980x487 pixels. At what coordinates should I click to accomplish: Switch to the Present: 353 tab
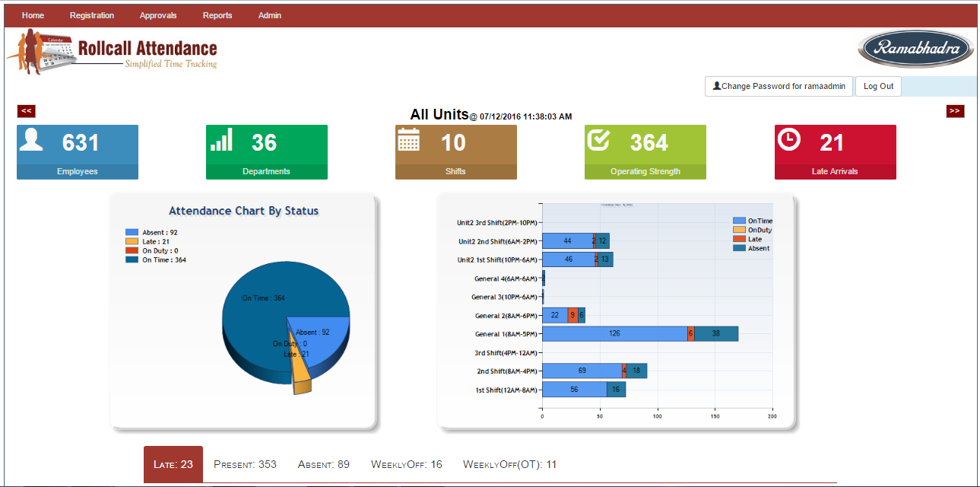[245, 464]
